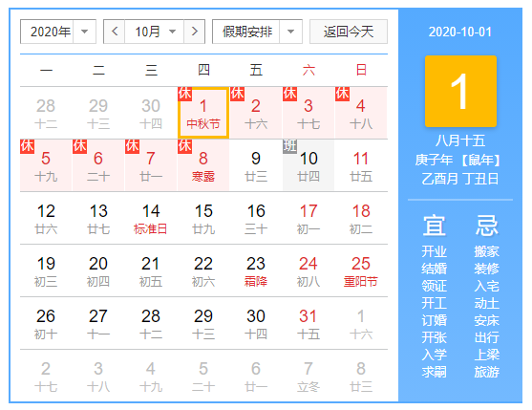Click 班 workday badge on October 10
Image resolution: width=532 pixels, height=410 pixels.
pyautogui.click(x=289, y=146)
